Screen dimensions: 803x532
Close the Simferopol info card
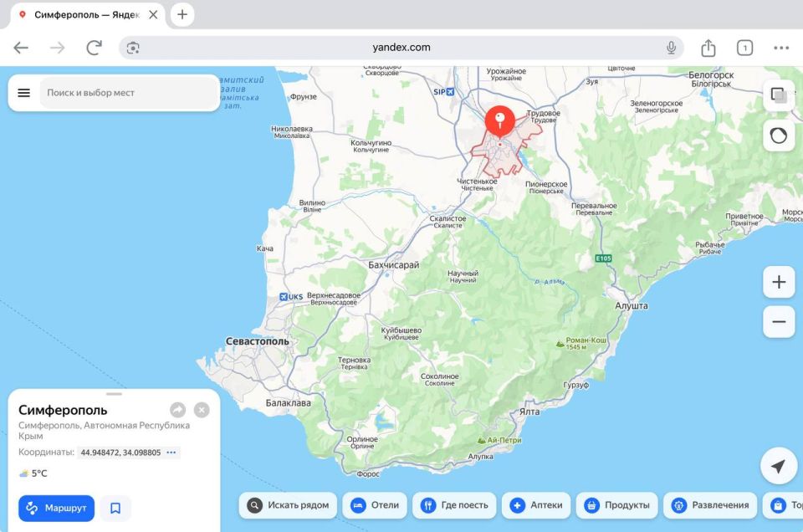click(201, 409)
